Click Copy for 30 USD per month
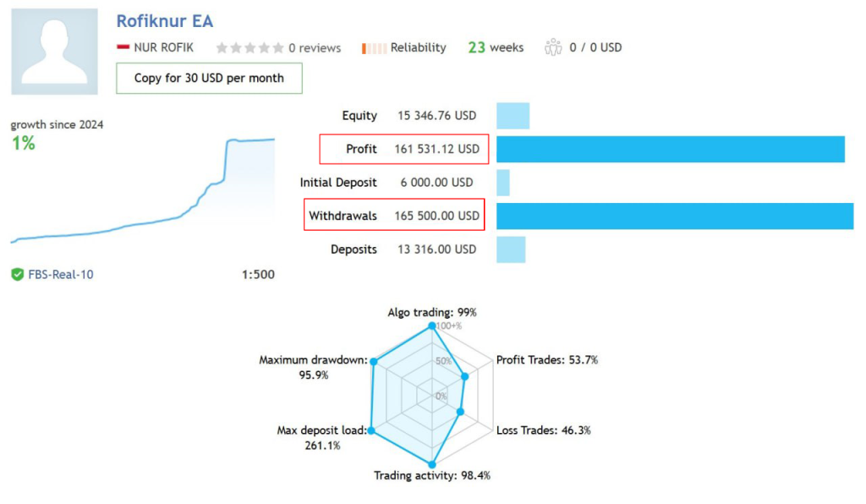The height and width of the screenshot is (504, 866). pos(210,78)
